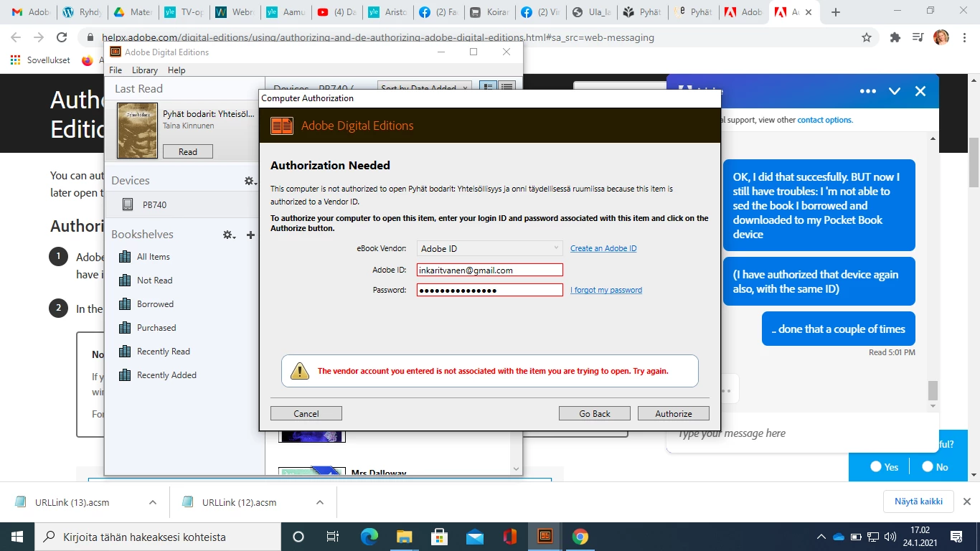Launch Microsoft Edge from taskbar
Viewport: 980px width, 551px height.
point(369,537)
